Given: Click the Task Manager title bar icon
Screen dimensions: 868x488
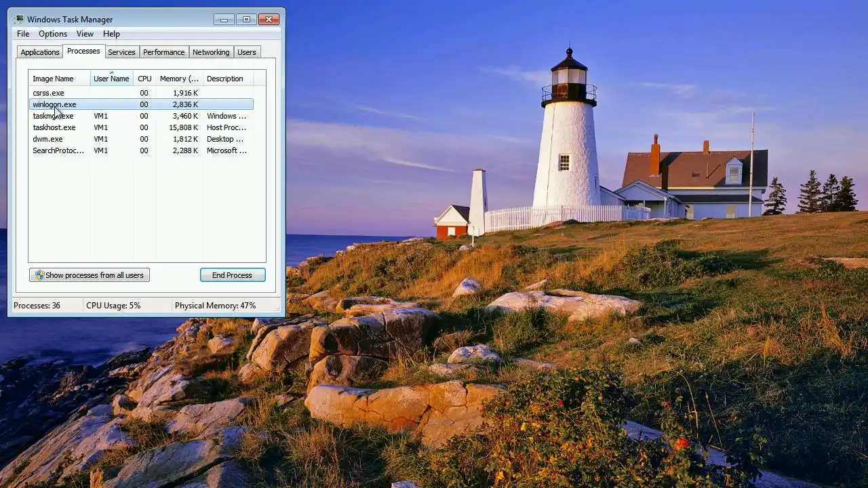Looking at the screenshot, I should point(19,20).
